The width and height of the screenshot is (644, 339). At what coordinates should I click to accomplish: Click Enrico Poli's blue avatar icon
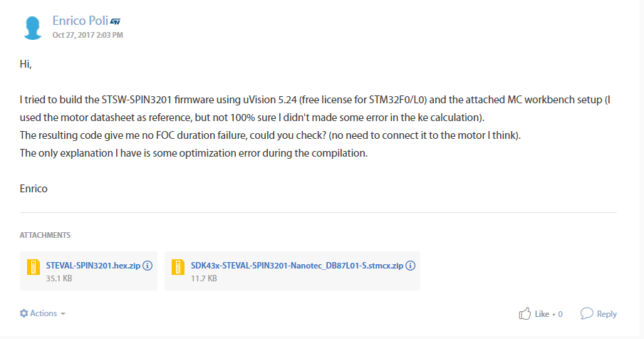pos(33,28)
